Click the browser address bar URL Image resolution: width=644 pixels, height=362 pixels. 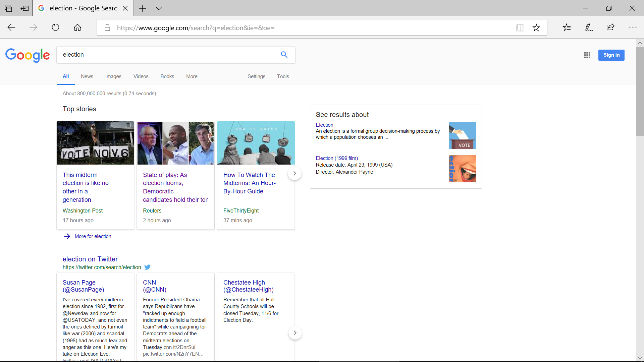pyautogui.click(x=196, y=28)
